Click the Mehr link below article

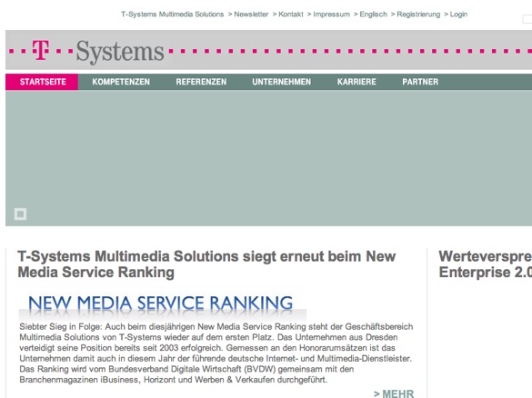pyautogui.click(x=394, y=393)
